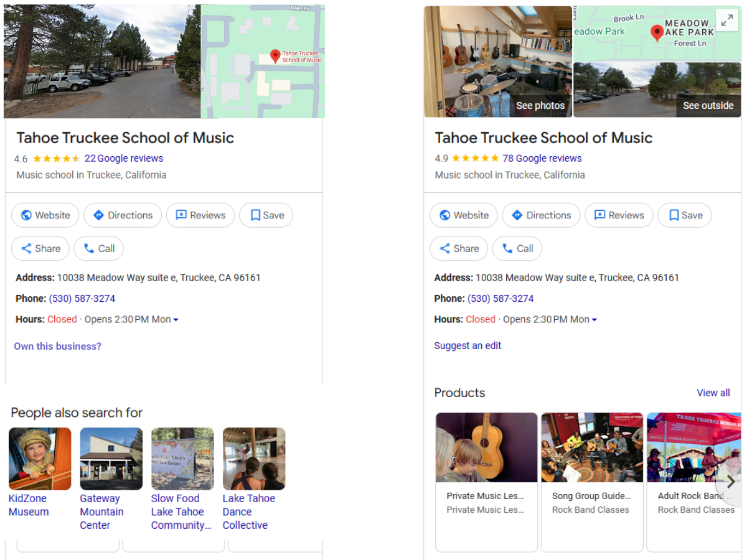This screenshot has width=747, height=560.
Task: Open the Reviews button in the left panel
Action: click(200, 215)
